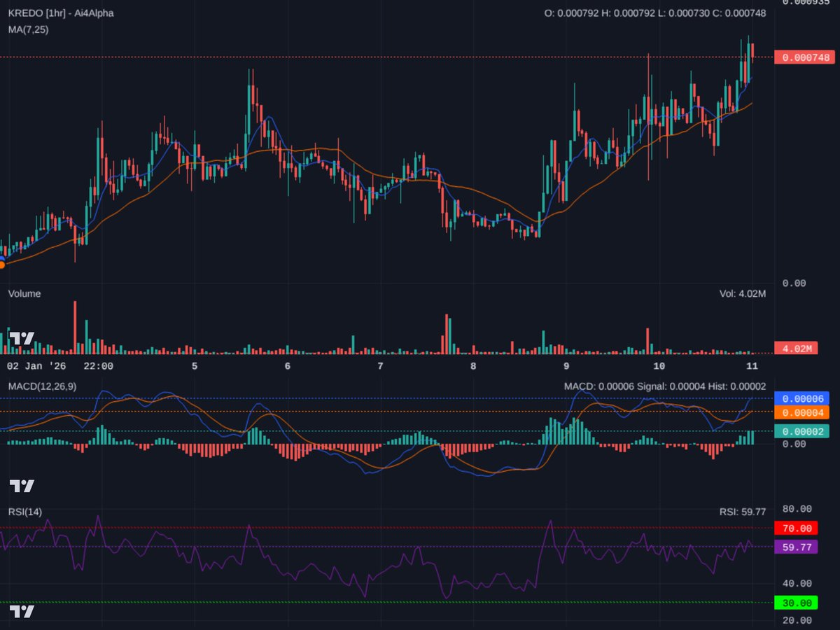Click the time axis label 11

coord(752,365)
